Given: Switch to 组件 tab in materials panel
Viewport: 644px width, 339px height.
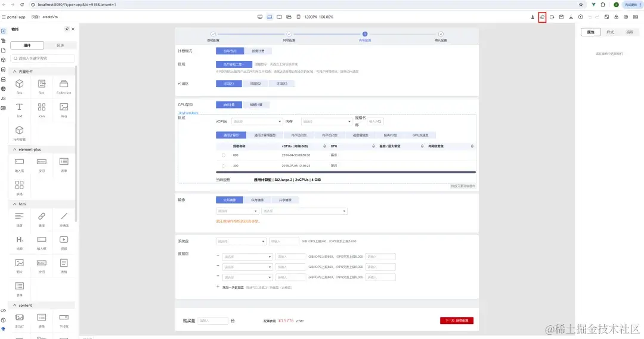Looking at the screenshot, I should [27, 45].
